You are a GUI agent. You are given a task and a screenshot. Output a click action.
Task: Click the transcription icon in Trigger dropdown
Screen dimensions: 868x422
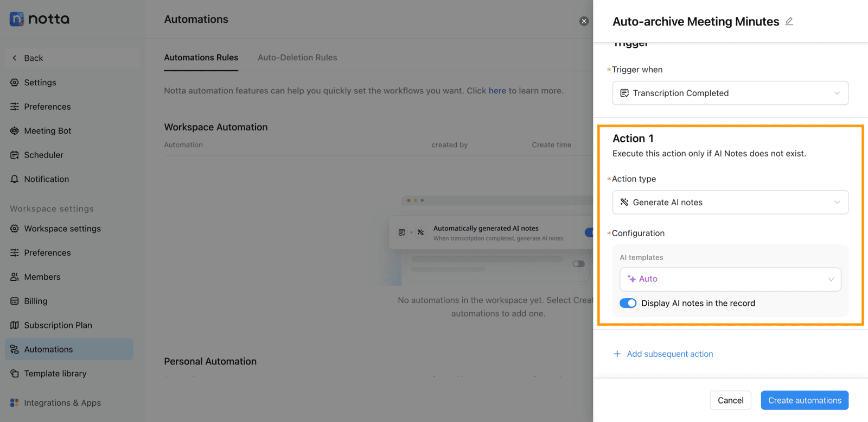(624, 93)
